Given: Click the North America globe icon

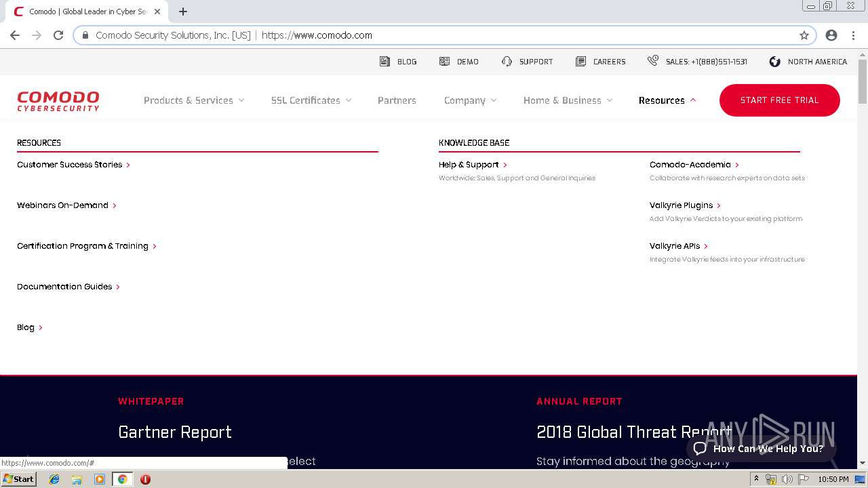Looking at the screenshot, I should point(775,61).
